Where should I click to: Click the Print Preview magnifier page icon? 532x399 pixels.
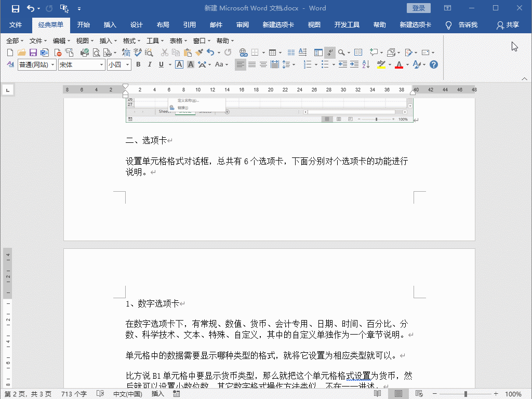click(x=96, y=52)
